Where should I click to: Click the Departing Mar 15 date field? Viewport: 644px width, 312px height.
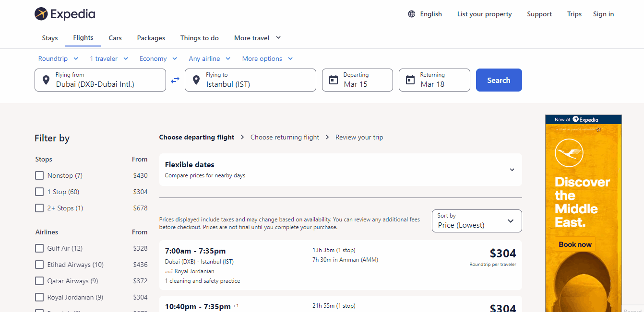(358, 80)
